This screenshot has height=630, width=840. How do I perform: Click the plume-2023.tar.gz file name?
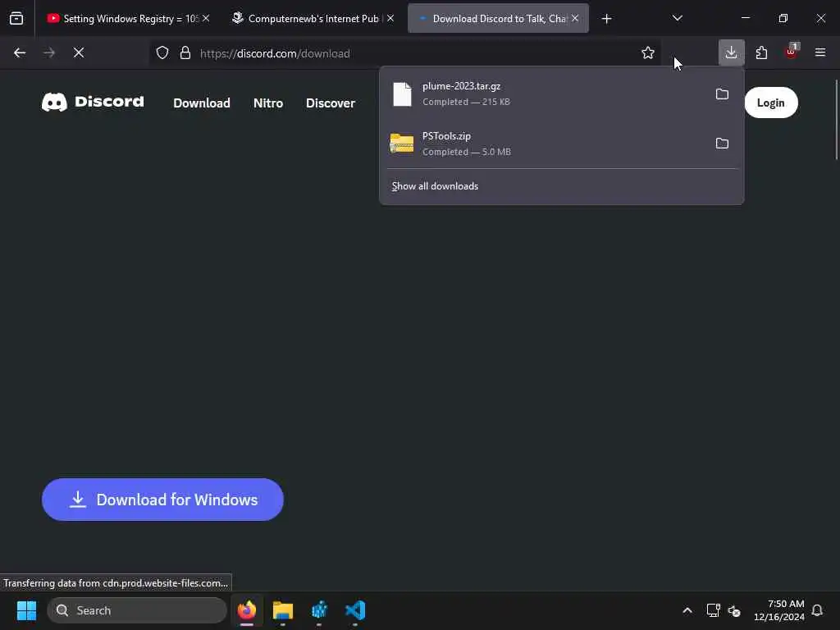coord(461,85)
